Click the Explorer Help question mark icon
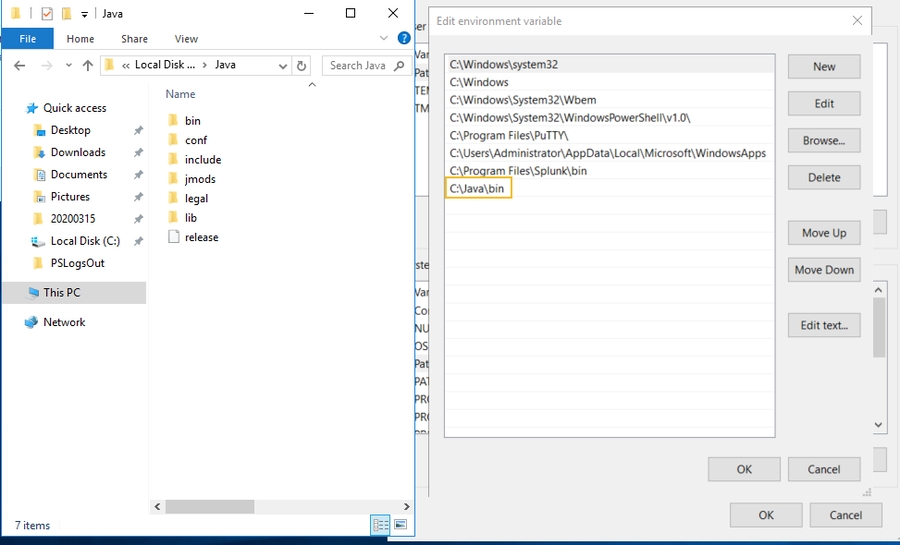Screen dimensions: 900x545 (x=404, y=39)
